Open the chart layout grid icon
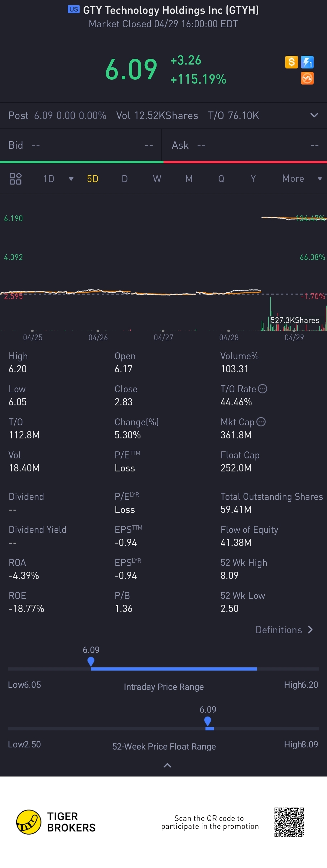Screen dimensions: 327x868 pos(15,178)
